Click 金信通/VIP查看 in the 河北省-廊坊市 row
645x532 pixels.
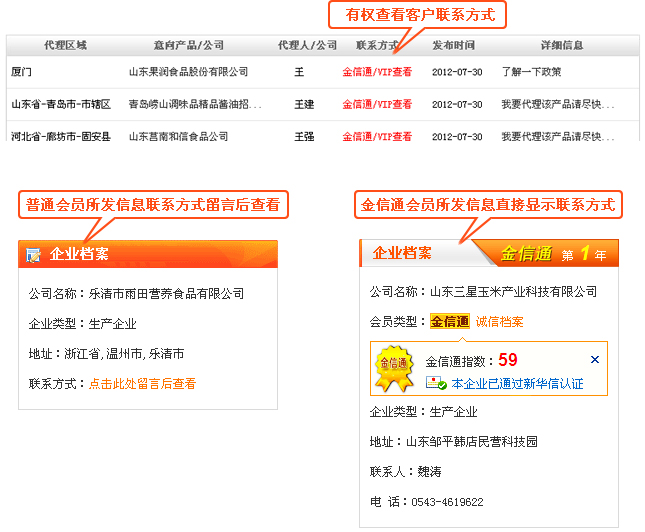click(377, 137)
